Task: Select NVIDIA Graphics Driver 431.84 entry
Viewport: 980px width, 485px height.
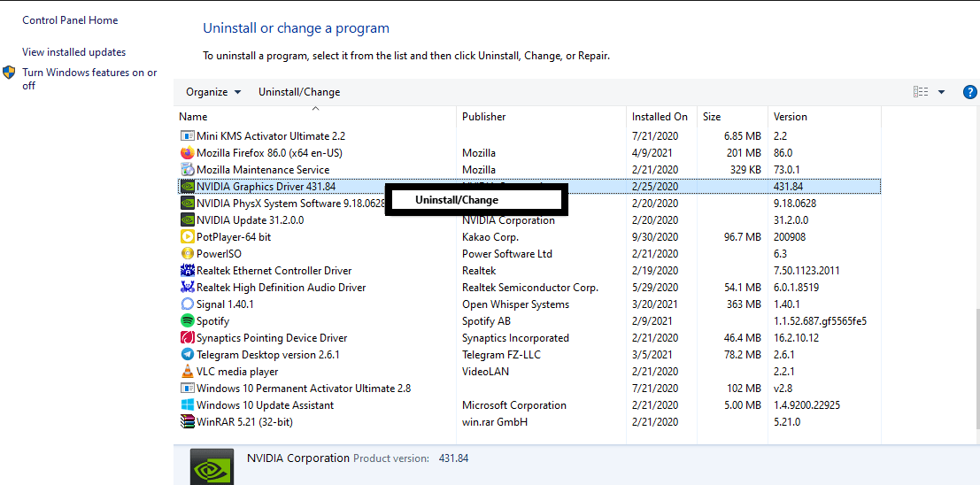Action: pos(266,186)
